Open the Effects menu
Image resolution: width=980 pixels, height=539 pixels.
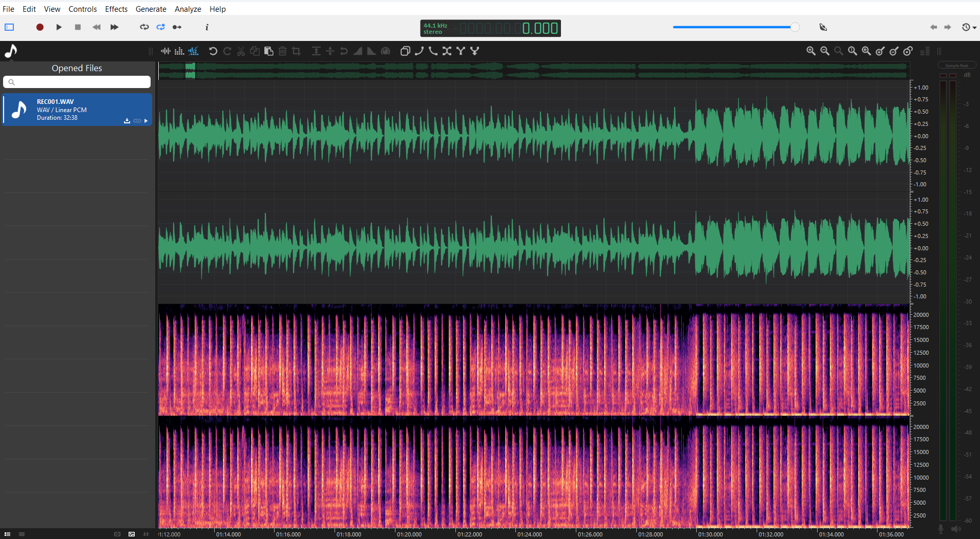click(116, 9)
